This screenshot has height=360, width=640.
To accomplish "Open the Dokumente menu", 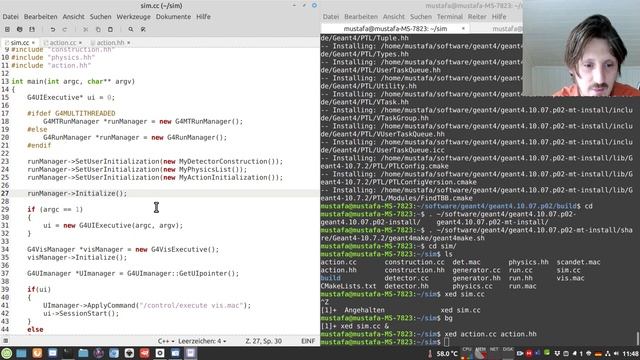I will (173, 17).
